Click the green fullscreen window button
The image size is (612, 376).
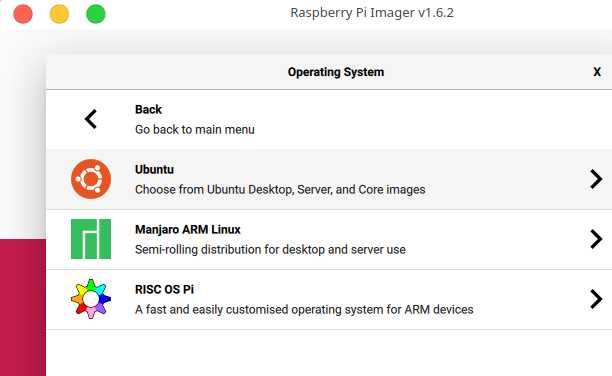pyautogui.click(x=96, y=14)
